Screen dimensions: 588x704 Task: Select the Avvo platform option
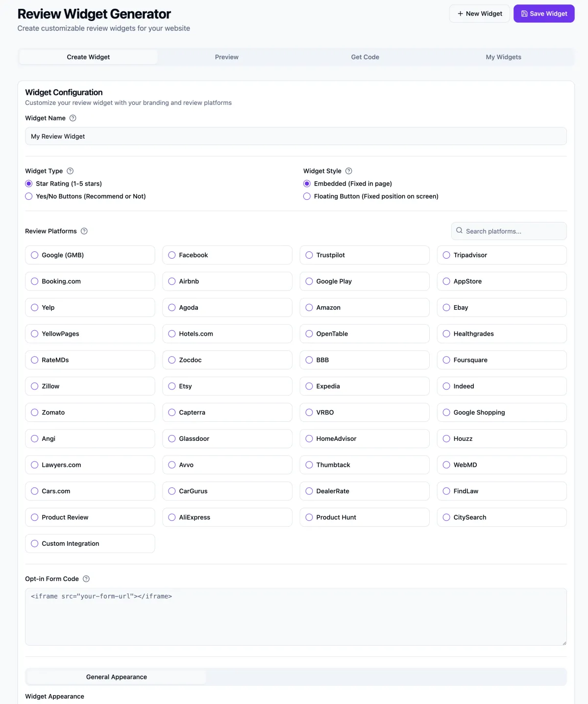(x=227, y=465)
